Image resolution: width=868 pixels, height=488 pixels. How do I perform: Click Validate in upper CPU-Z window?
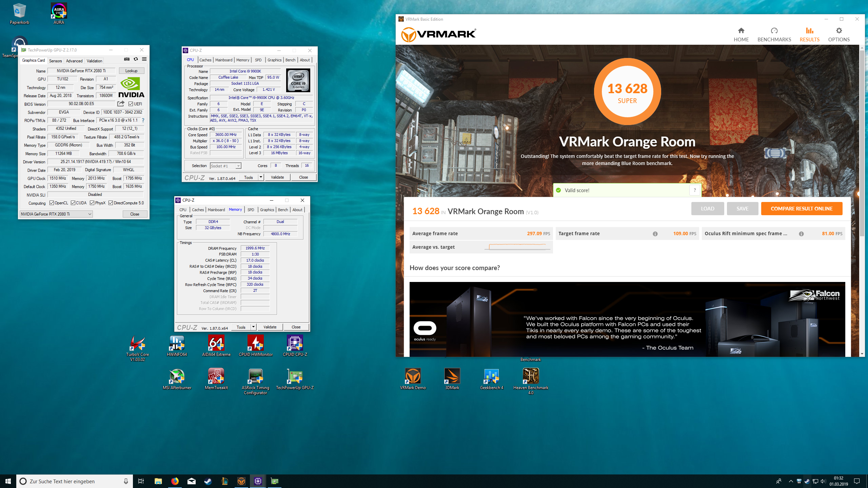point(277,177)
